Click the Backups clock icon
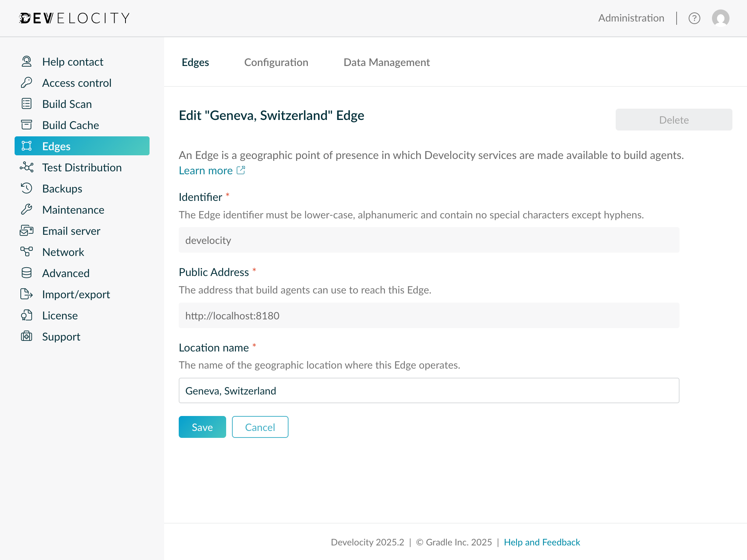Screen dimensions: 747x560 click(x=26, y=188)
